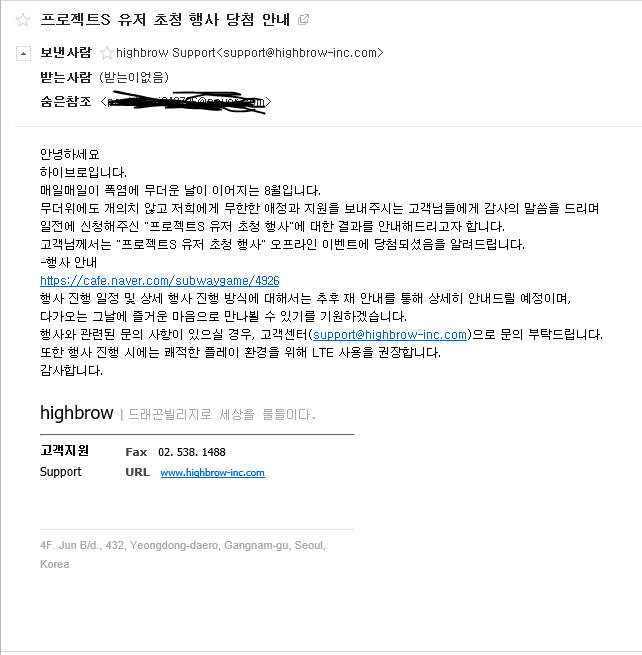
Task: Click the 고객지원 heading in signature
Action: click(64, 450)
